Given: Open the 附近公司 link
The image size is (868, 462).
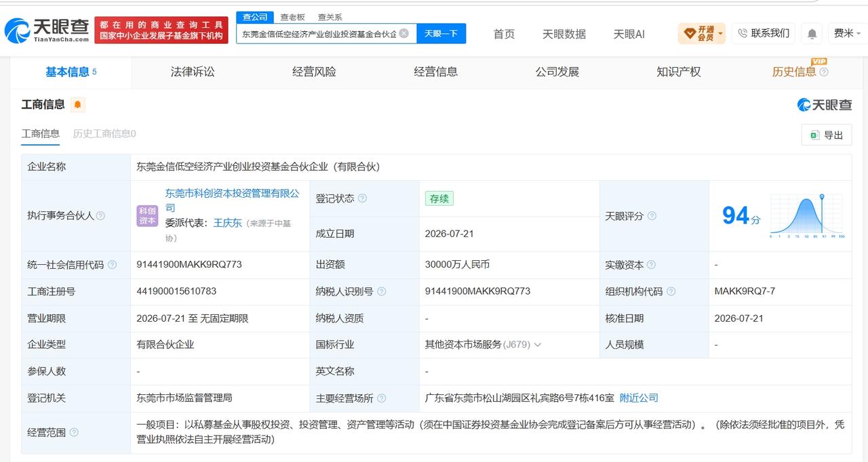Looking at the screenshot, I should [x=639, y=398].
